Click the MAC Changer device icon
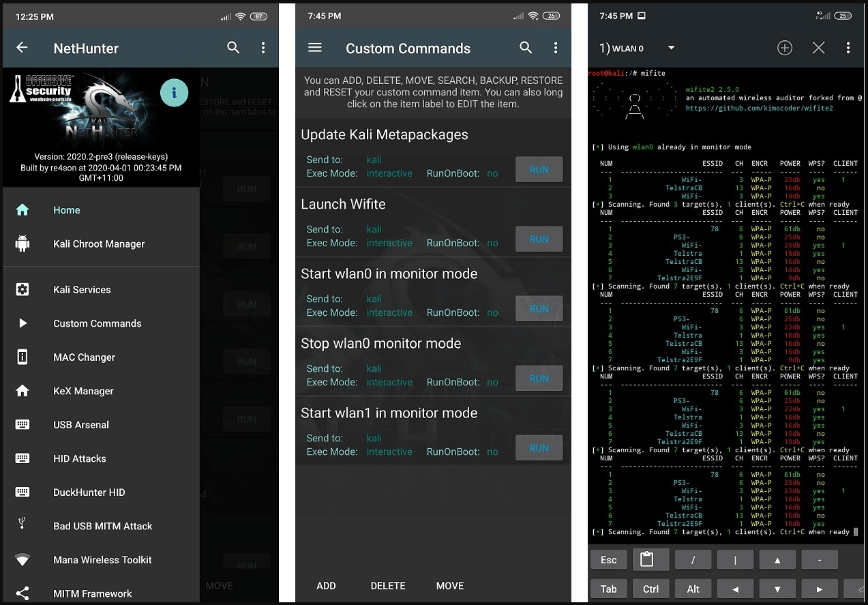The height and width of the screenshot is (605, 868). [23, 357]
